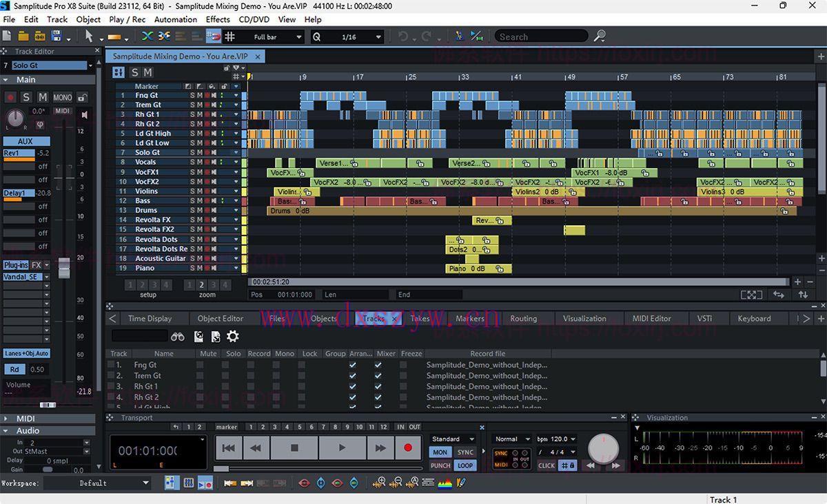The width and height of the screenshot is (827, 504).
Task: Click the red record-arm button in Track Editor
Action: [x=11, y=98]
